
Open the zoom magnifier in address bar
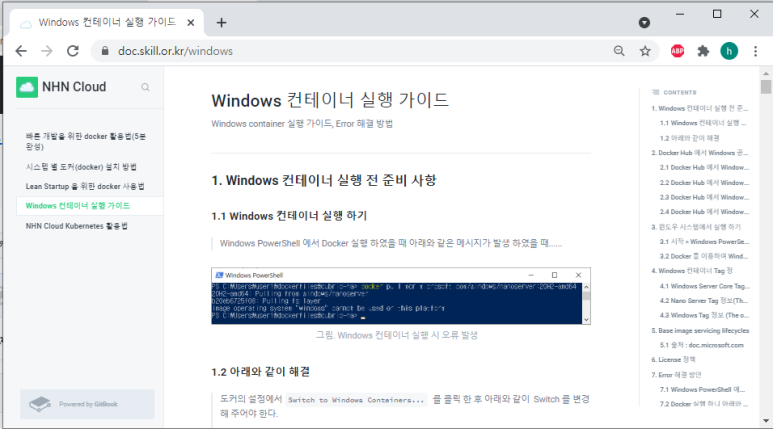[619, 51]
